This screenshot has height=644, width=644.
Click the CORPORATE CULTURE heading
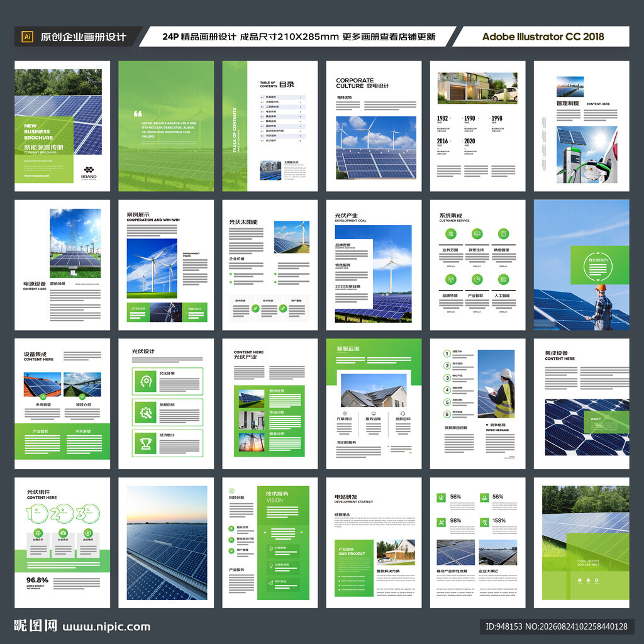pyautogui.click(x=355, y=83)
